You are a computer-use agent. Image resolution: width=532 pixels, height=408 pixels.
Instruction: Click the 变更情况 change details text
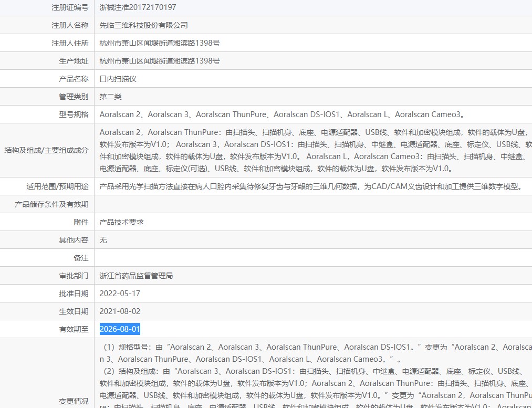(316, 375)
